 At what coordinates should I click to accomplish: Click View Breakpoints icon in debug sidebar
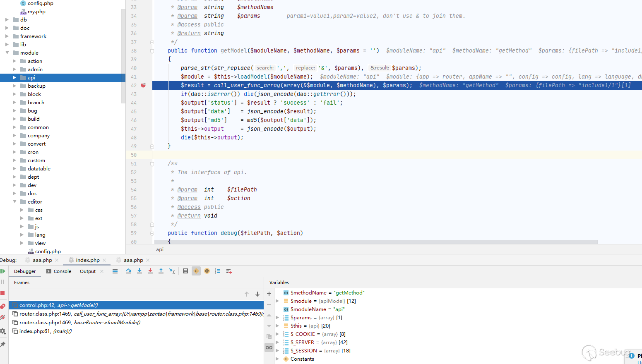(3, 306)
